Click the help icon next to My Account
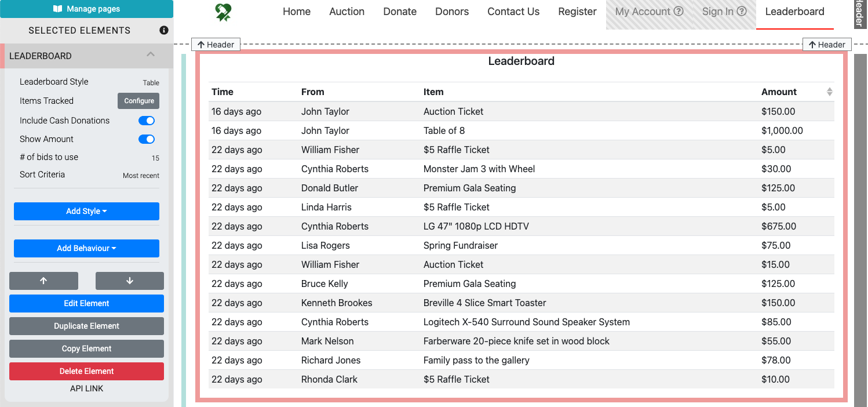 coord(679,12)
